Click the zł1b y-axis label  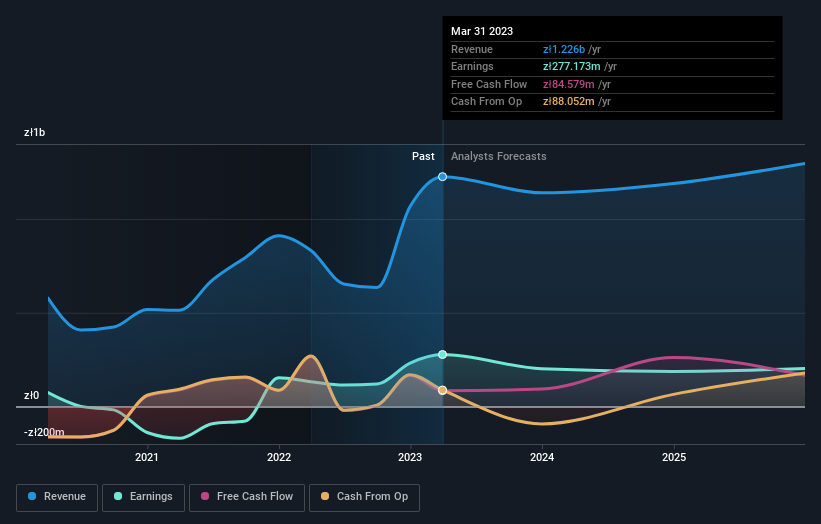click(x=35, y=132)
